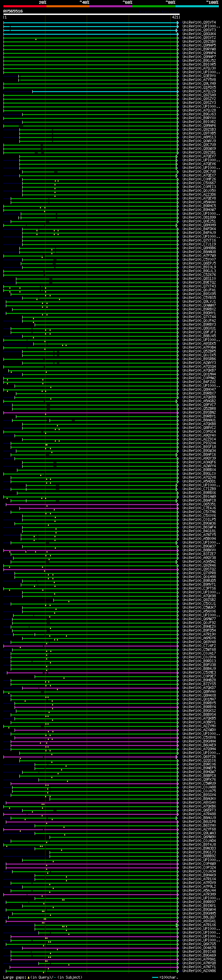Open hit UniRef100_B9SBN2

[x=199, y=412]
